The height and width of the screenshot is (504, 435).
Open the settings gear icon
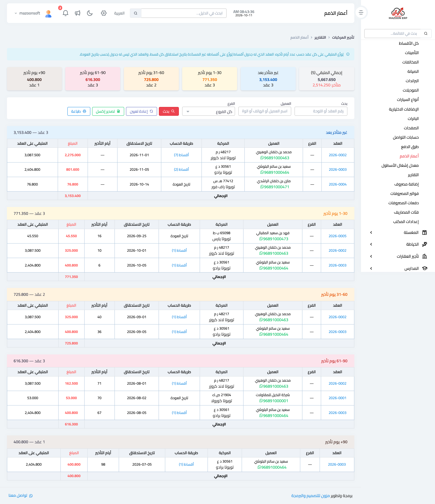104,13
